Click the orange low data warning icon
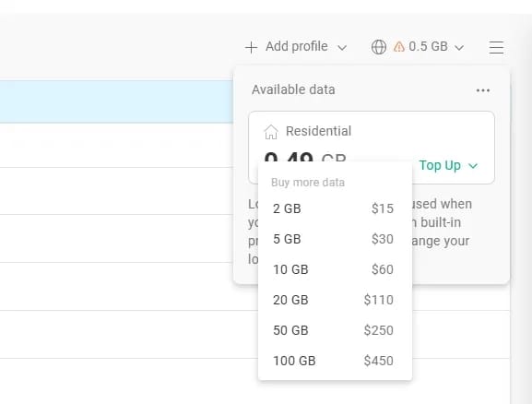532x404 pixels. tap(399, 46)
